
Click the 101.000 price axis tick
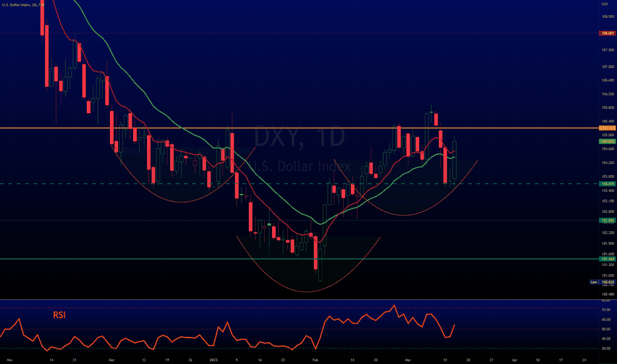pos(608,275)
